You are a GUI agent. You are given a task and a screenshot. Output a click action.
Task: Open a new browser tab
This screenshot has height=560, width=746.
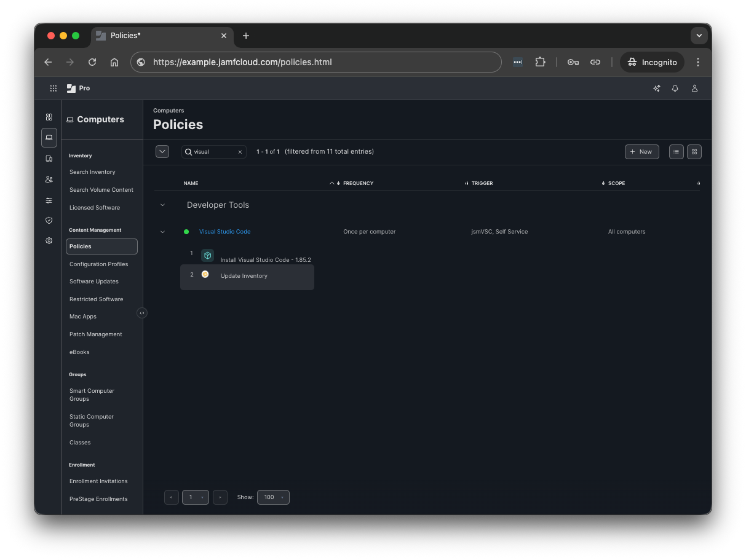pyautogui.click(x=246, y=36)
